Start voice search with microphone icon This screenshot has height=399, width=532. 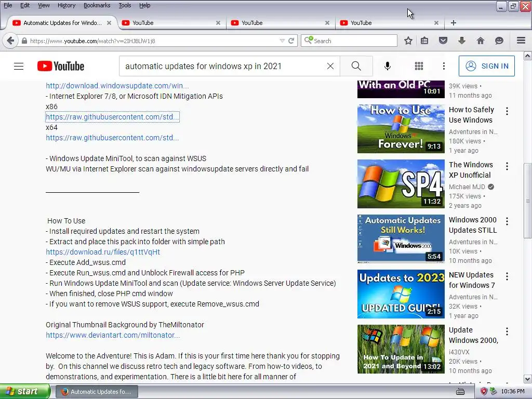click(x=388, y=66)
